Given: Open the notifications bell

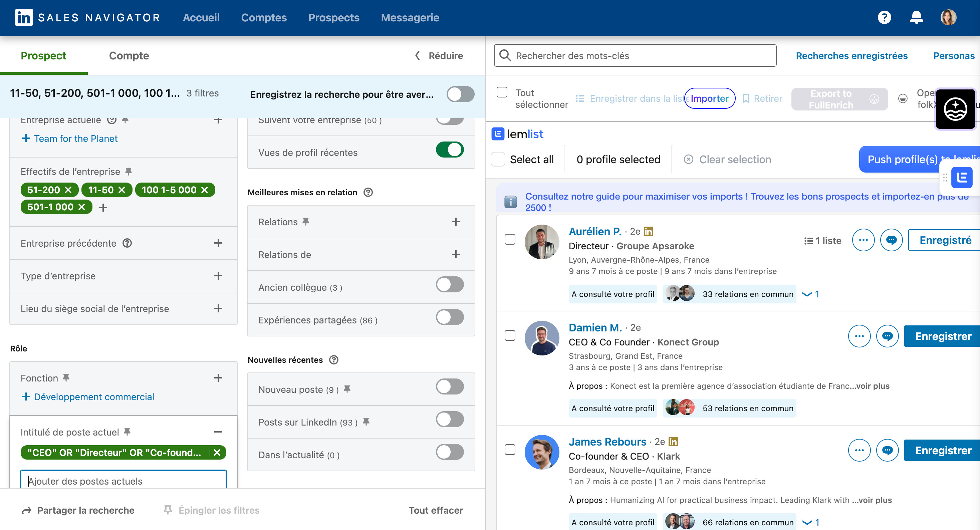Looking at the screenshot, I should [x=916, y=17].
